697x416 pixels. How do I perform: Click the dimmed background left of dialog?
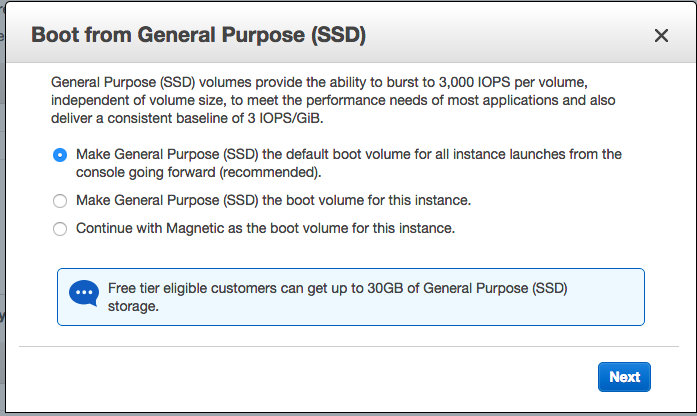coord(3,200)
